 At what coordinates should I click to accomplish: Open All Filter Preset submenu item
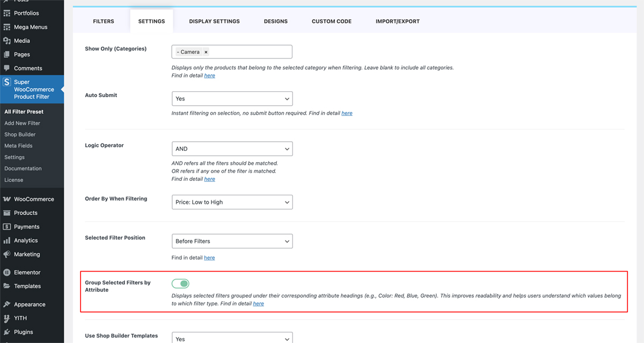[x=24, y=112]
